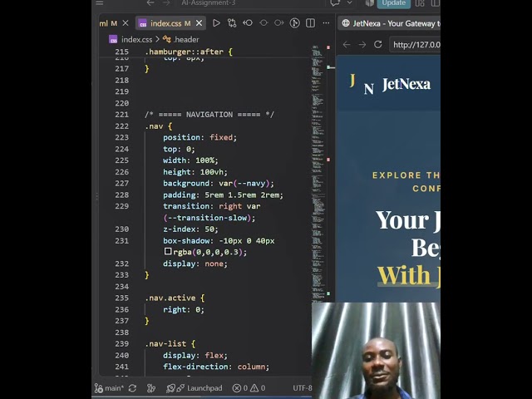The height and width of the screenshot is (399, 532).
Task: Close the index.css tab
Action: coord(199,23)
